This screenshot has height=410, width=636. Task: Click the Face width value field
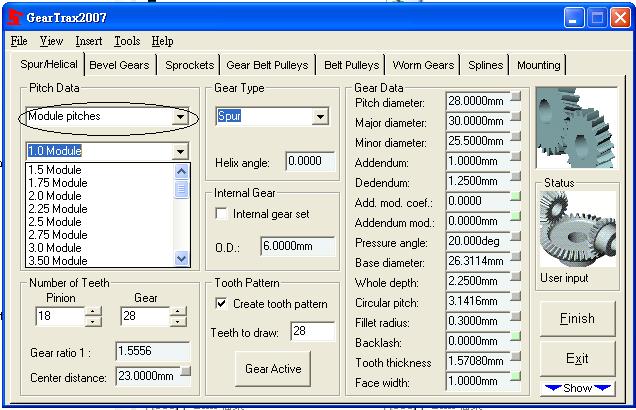click(x=478, y=381)
